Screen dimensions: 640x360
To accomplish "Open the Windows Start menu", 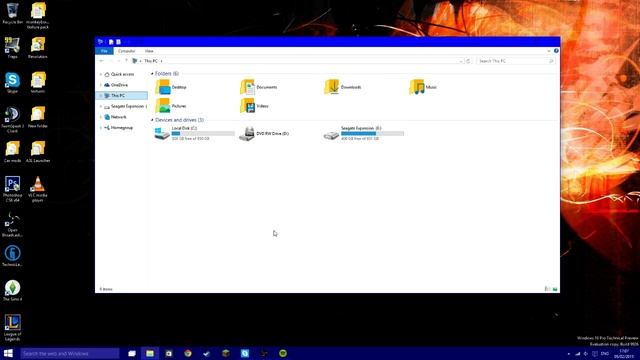I will 8,353.
